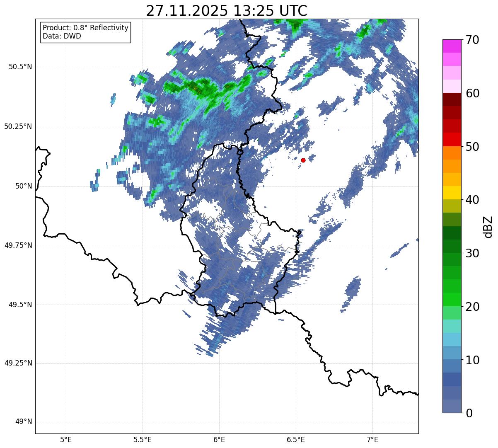Click the dBZ colorbar axis label

pos(488,227)
